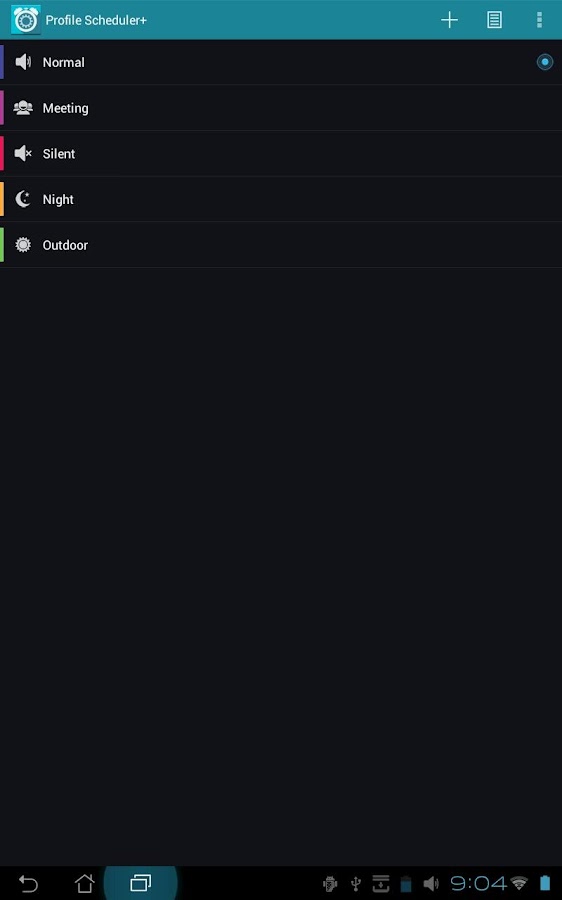The height and width of the screenshot is (900, 562).
Task: Select the Normal profile radio button
Action: [x=544, y=62]
